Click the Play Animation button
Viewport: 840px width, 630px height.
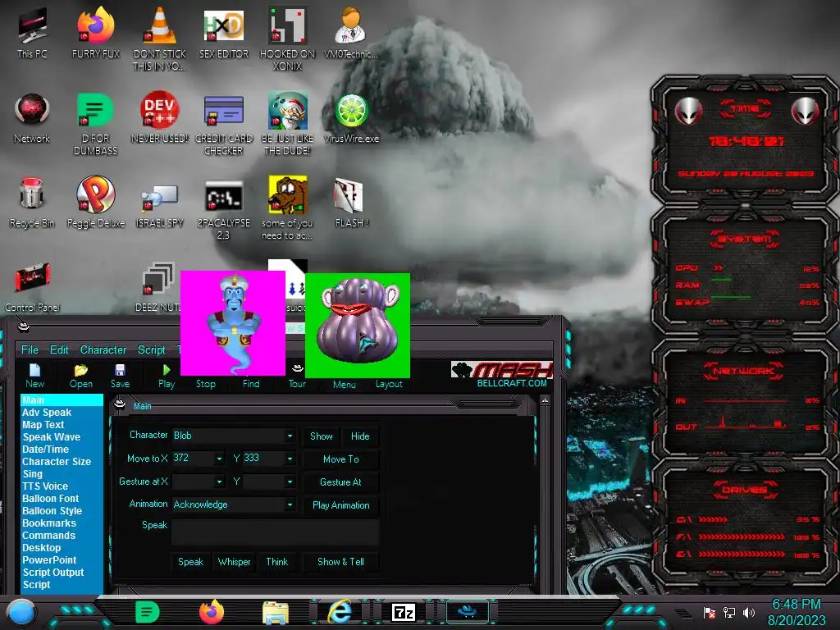pyautogui.click(x=340, y=505)
